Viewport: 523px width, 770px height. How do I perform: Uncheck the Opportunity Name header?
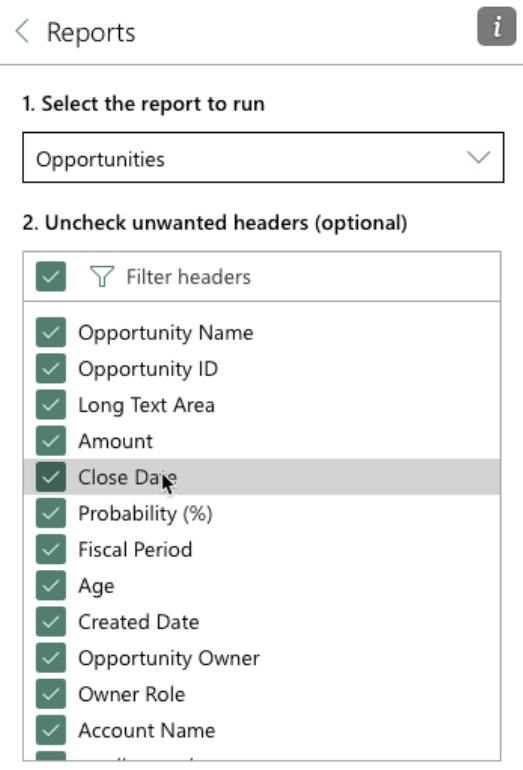(51, 332)
